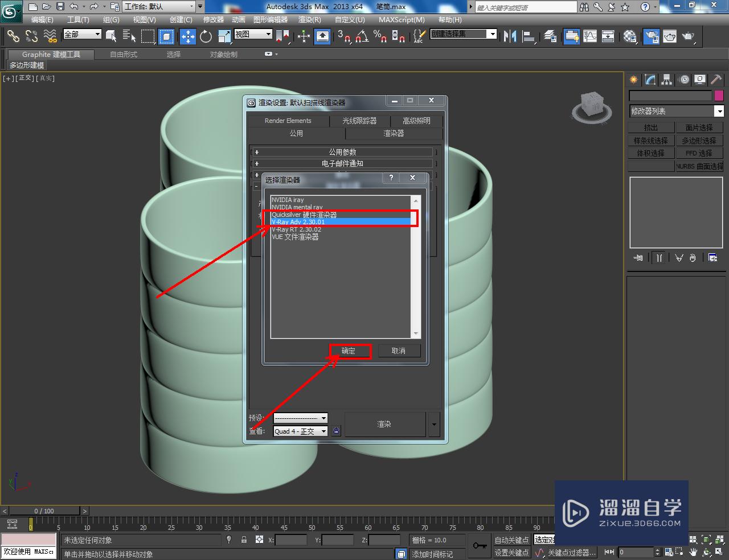Open the Rendered Frame Window icon
The width and height of the screenshot is (729, 560).
pyautogui.click(x=669, y=36)
